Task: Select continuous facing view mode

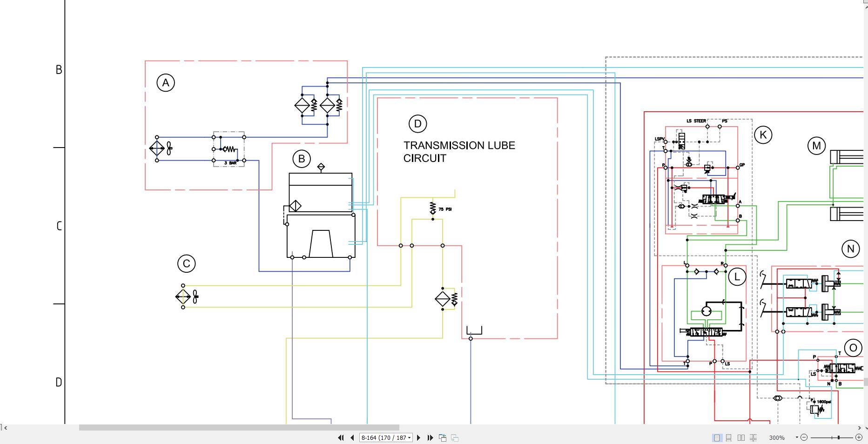Action: point(753,437)
